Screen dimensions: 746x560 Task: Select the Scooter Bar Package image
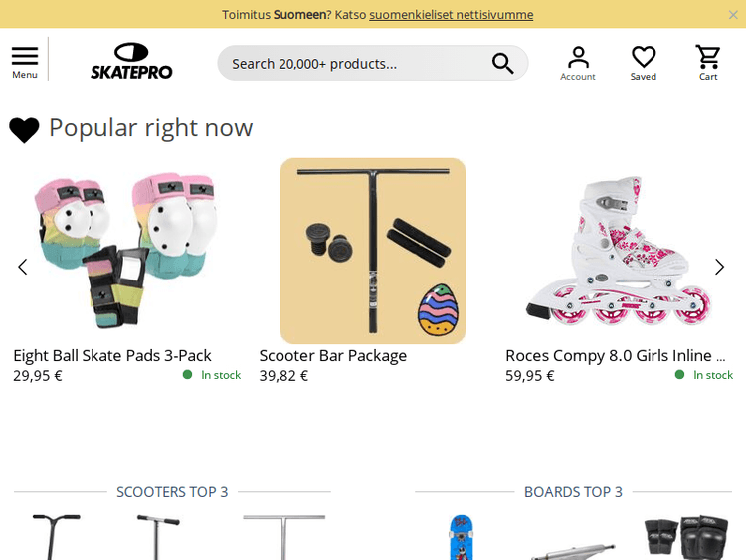pos(373,251)
